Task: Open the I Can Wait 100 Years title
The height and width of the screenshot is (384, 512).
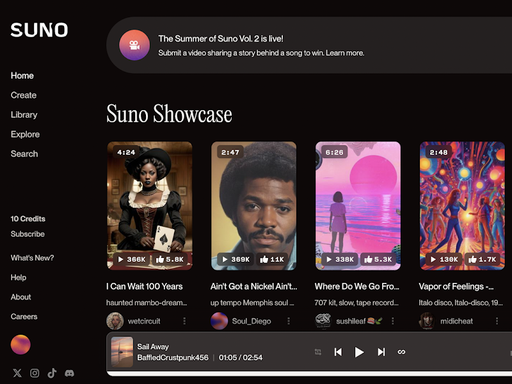Action: click(x=144, y=286)
